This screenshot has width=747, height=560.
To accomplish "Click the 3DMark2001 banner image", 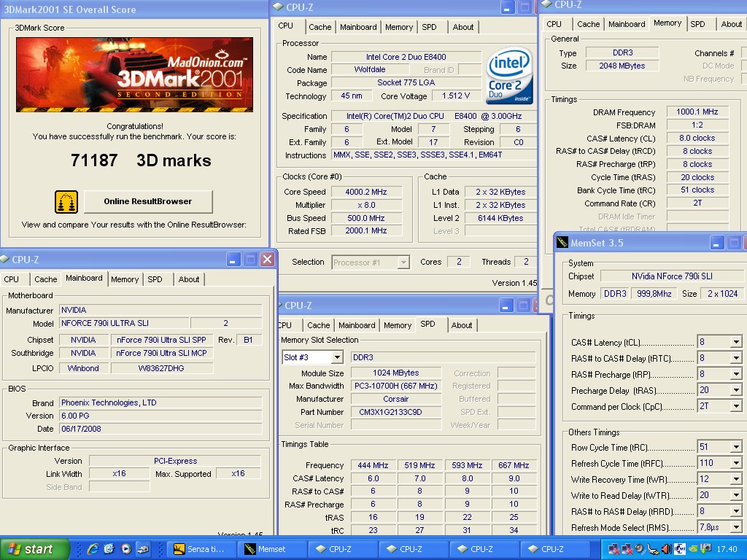I will pos(135,75).
